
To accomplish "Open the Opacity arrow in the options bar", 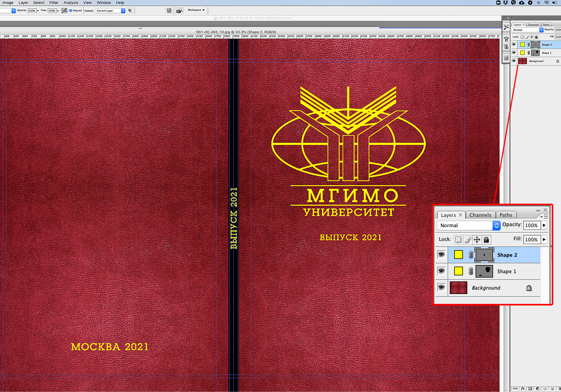I will point(38,11).
